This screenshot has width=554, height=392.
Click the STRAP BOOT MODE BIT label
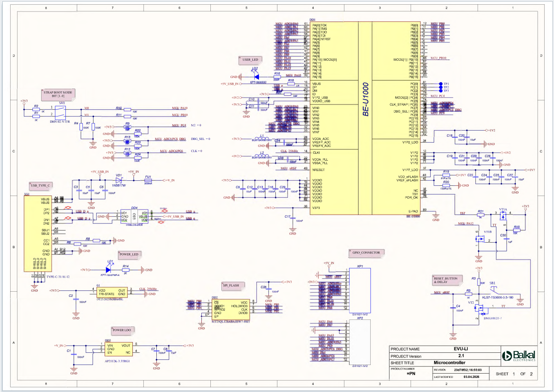pyautogui.click(x=58, y=94)
